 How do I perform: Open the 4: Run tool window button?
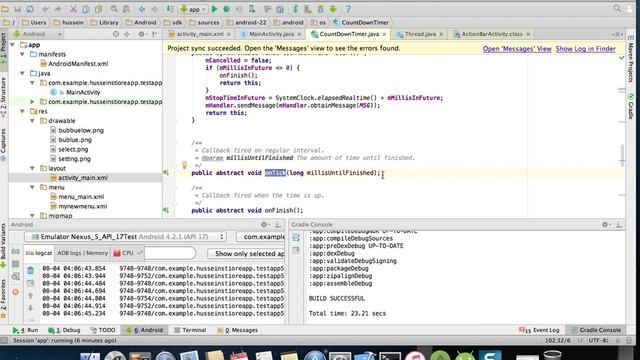pyautogui.click(x=25, y=330)
